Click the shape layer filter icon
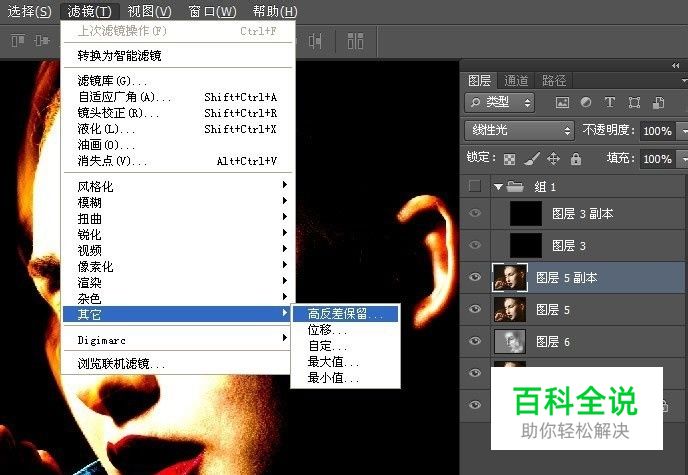 (634, 103)
